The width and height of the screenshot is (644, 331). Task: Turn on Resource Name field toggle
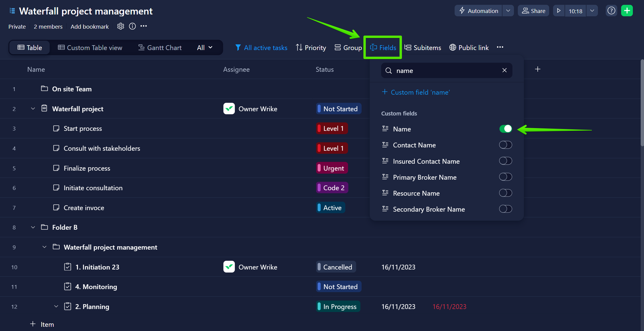coord(506,193)
